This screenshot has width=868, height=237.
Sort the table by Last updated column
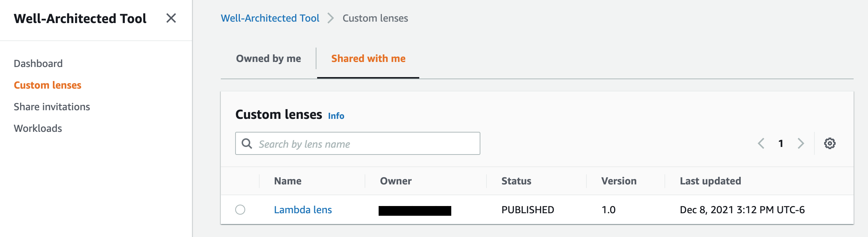pyautogui.click(x=710, y=181)
